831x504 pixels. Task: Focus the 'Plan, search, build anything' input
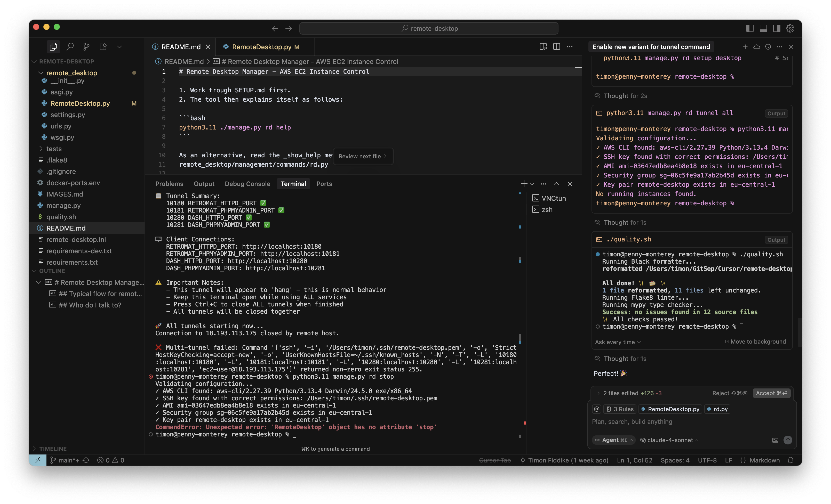click(x=691, y=421)
